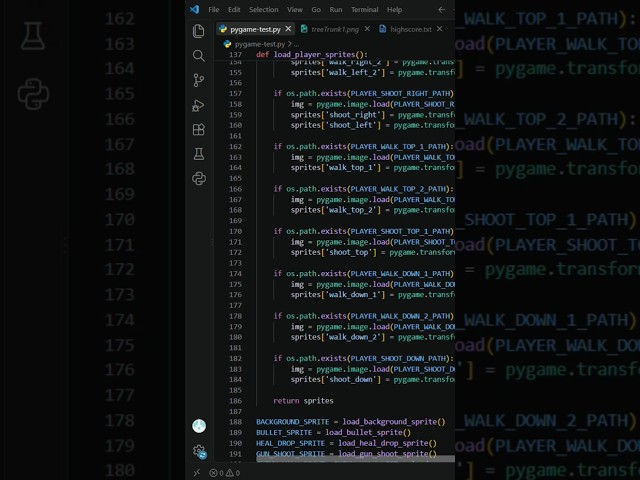Click 'shoot_top' string on line 172
640x480 pixels.
tap(349, 252)
